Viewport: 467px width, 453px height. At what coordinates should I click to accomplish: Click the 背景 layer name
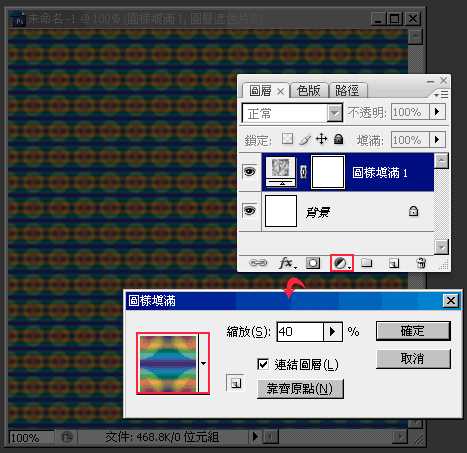click(x=318, y=212)
